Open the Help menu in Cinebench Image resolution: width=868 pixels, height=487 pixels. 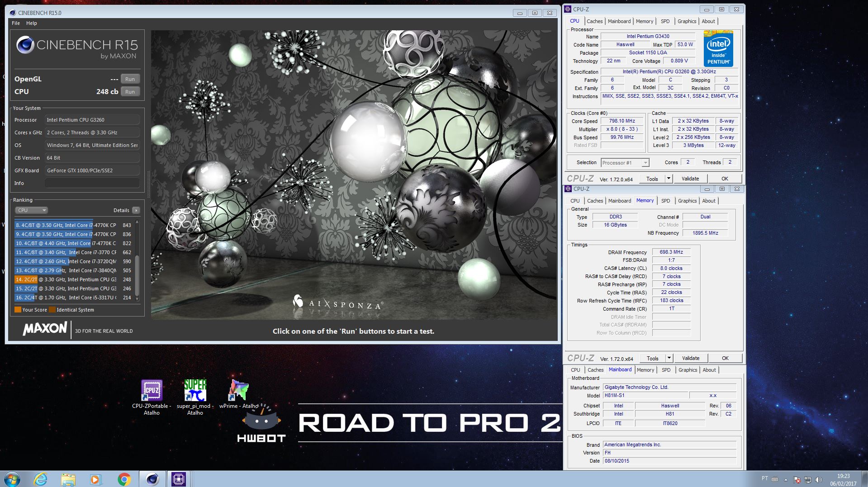pos(32,23)
